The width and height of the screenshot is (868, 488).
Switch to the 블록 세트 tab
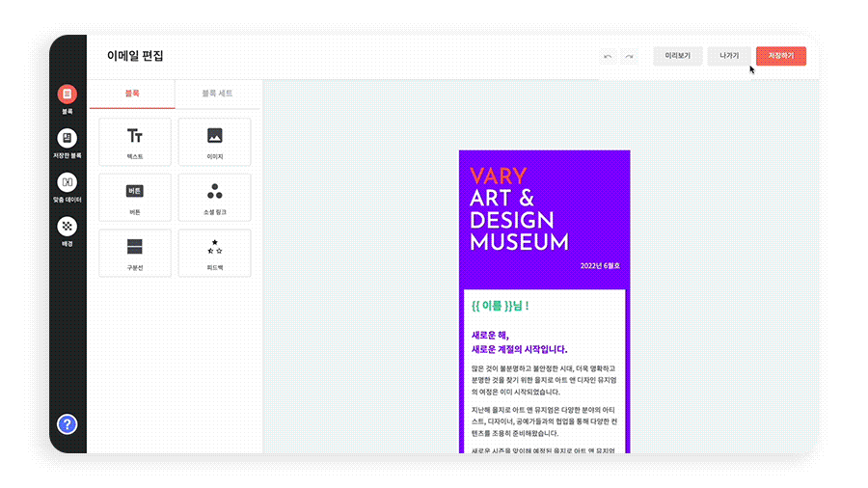coord(217,94)
